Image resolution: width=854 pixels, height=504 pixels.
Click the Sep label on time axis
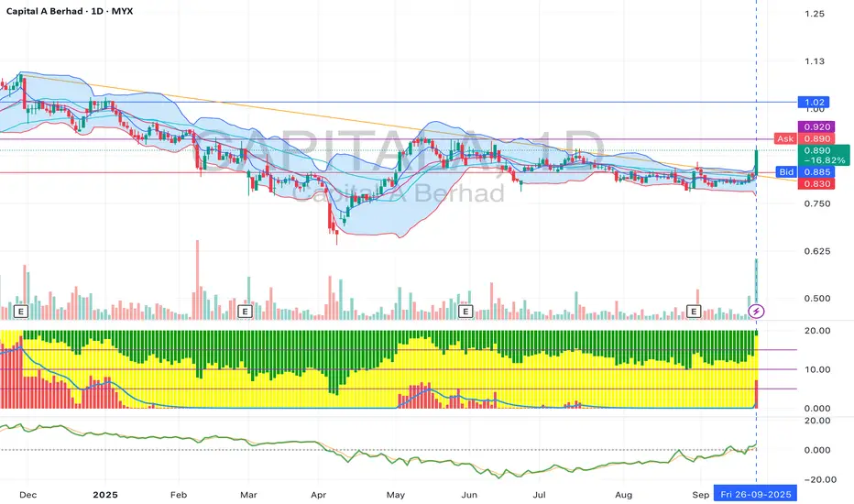tap(700, 495)
